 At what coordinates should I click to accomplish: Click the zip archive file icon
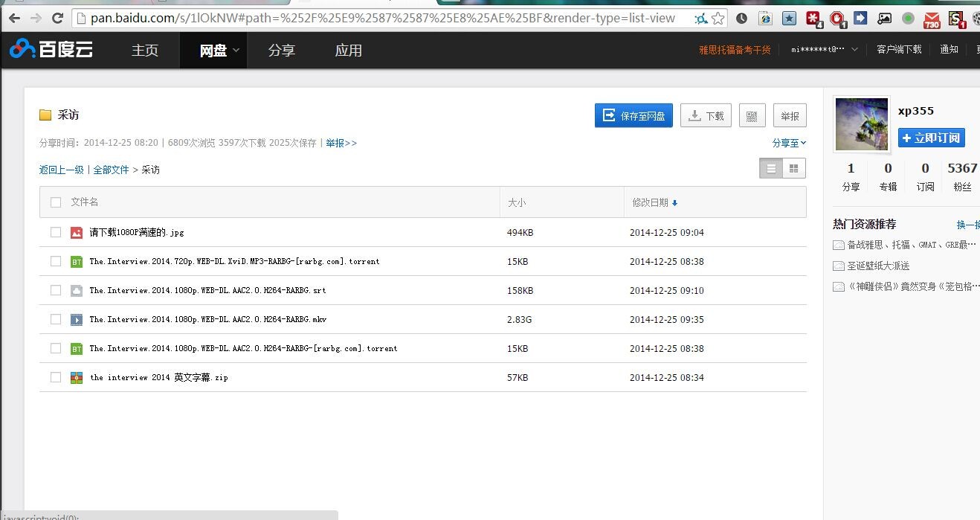[x=76, y=377]
